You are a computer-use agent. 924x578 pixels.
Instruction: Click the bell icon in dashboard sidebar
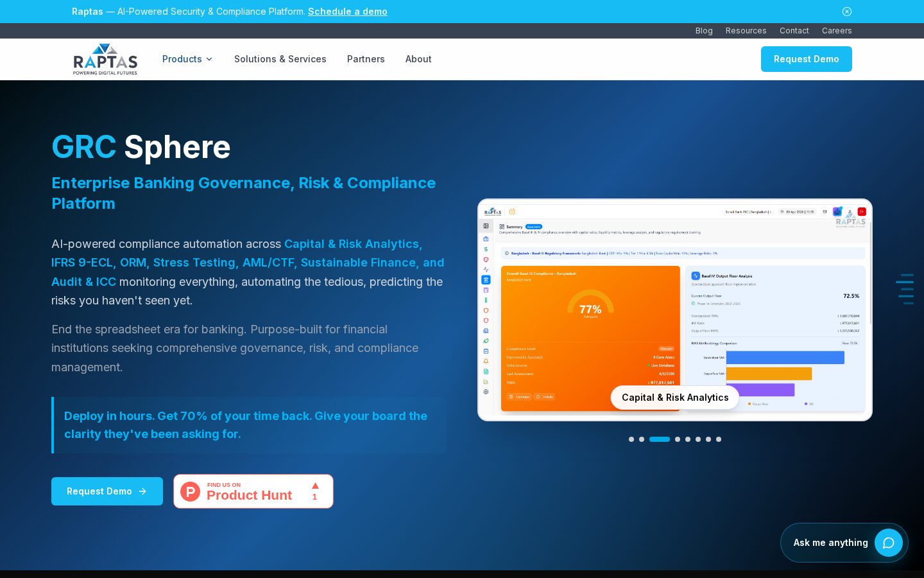(x=486, y=362)
